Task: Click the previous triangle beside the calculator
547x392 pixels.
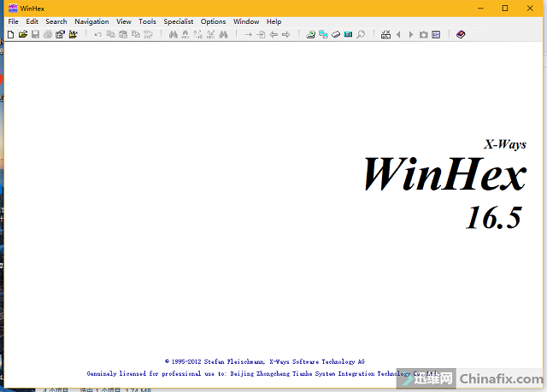Action: 398,34
